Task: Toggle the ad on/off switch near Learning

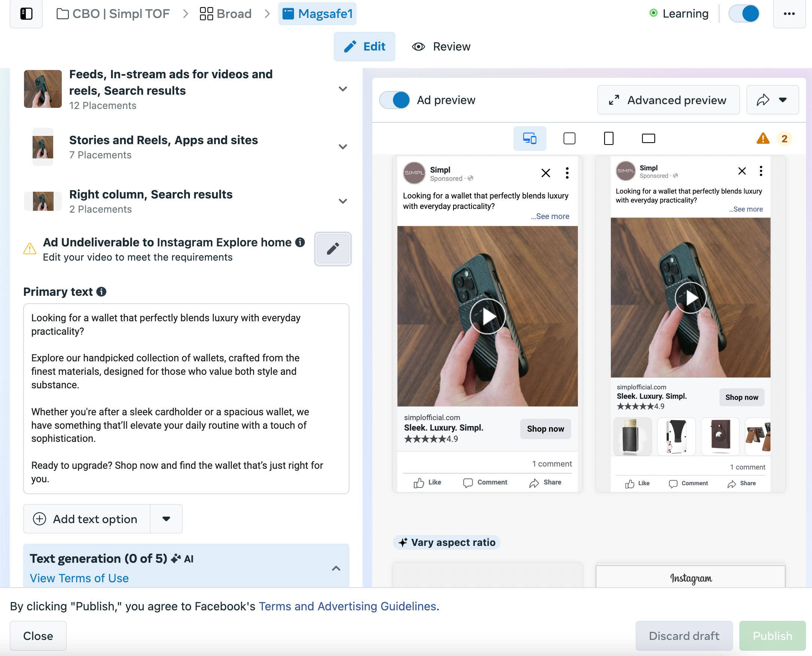Action: click(743, 14)
